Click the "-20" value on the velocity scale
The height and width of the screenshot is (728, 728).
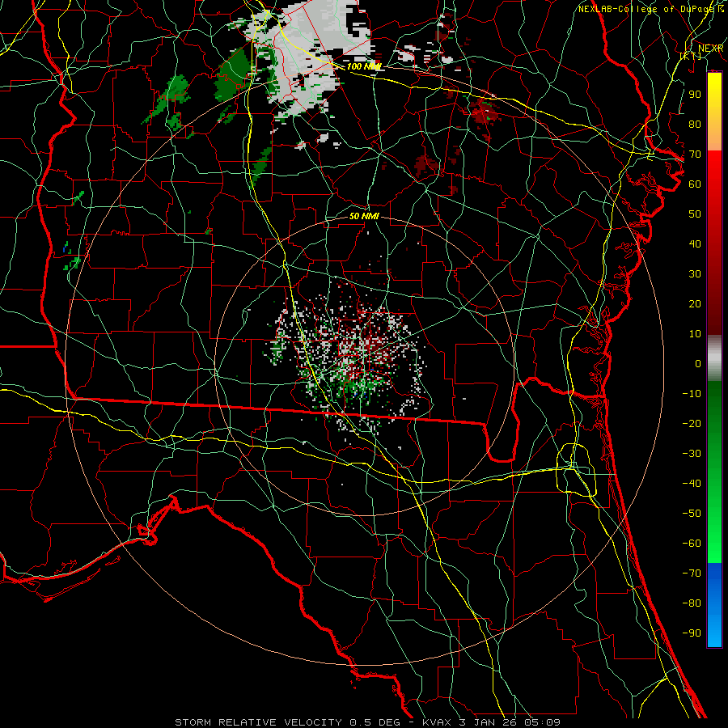(x=692, y=423)
